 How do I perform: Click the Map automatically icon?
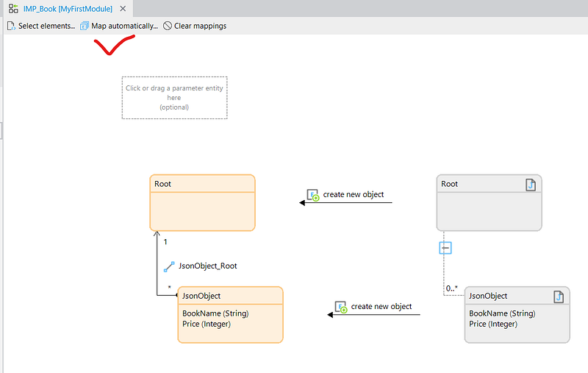tap(85, 26)
